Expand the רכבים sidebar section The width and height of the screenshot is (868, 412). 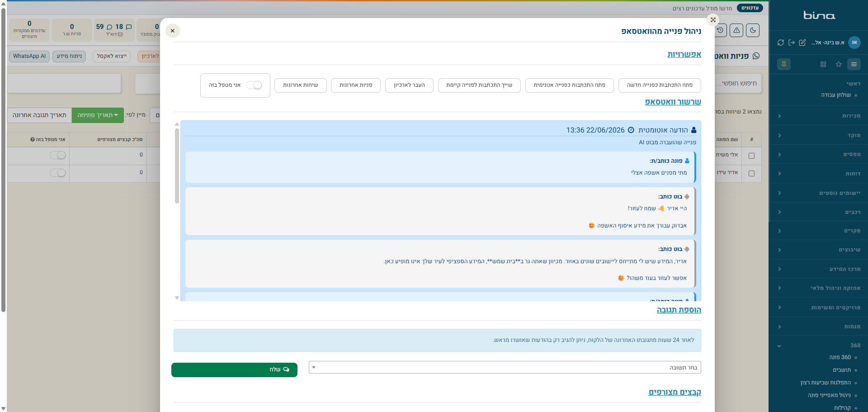click(818, 212)
